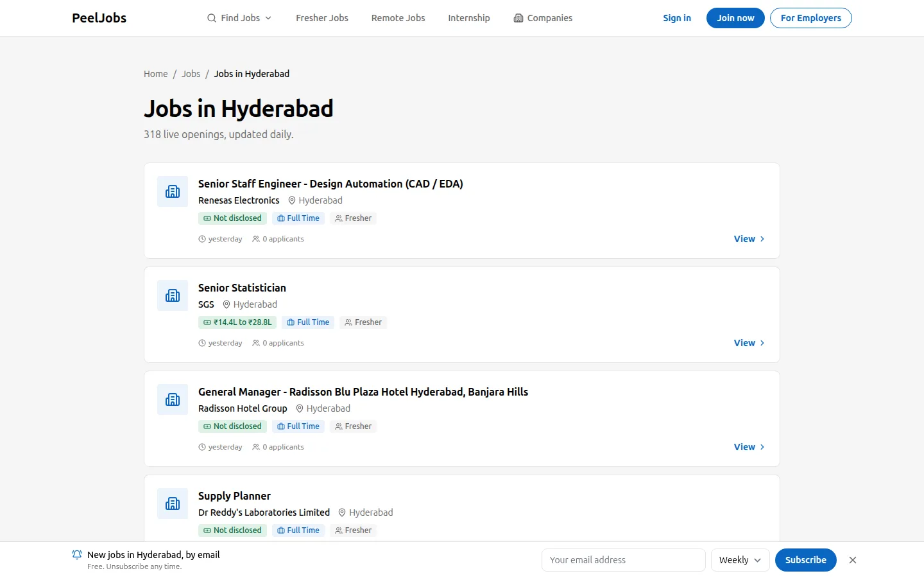The height and width of the screenshot is (578, 924).
Task: Click the Sign in link
Action: pos(677,18)
